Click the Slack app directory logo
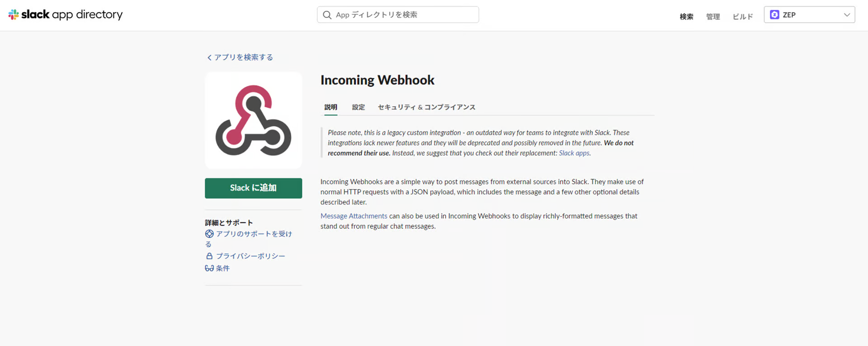 pos(66,14)
